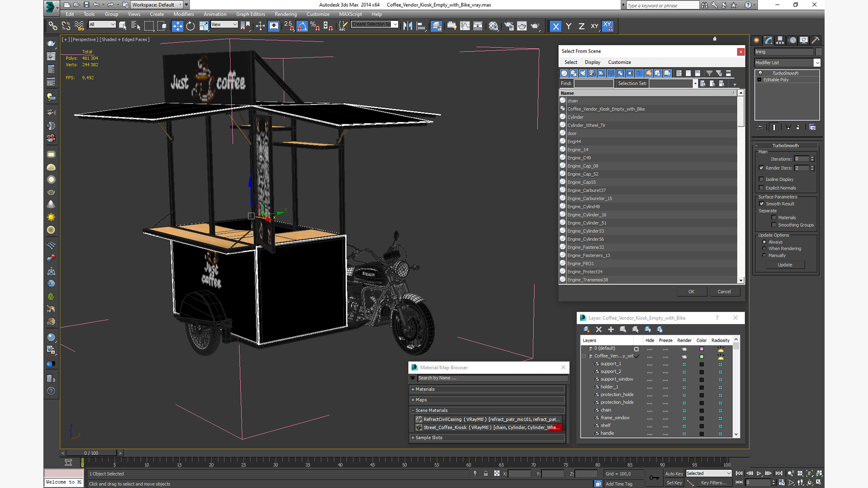Toggle Display Cameras filter in Select From Scene
The width and height of the screenshot is (868, 488).
[x=592, y=73]
